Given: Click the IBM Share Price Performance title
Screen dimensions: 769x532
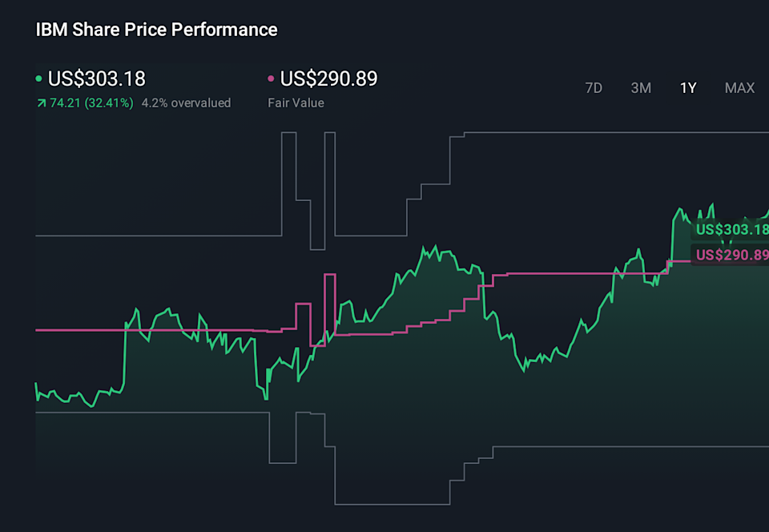Looking at the screenshot, I should [155, 29].
